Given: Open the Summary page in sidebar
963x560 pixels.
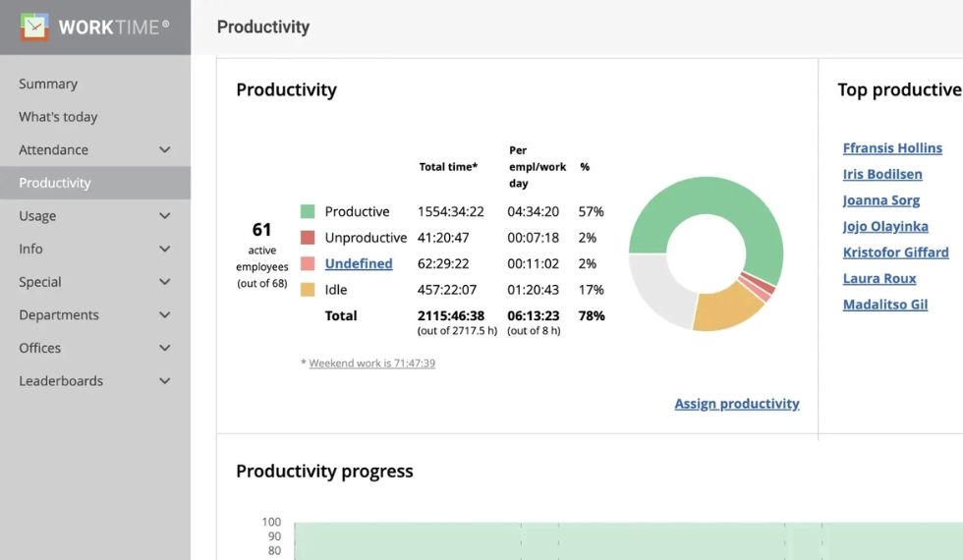Looking at the screenshot, I should (48, 84).
